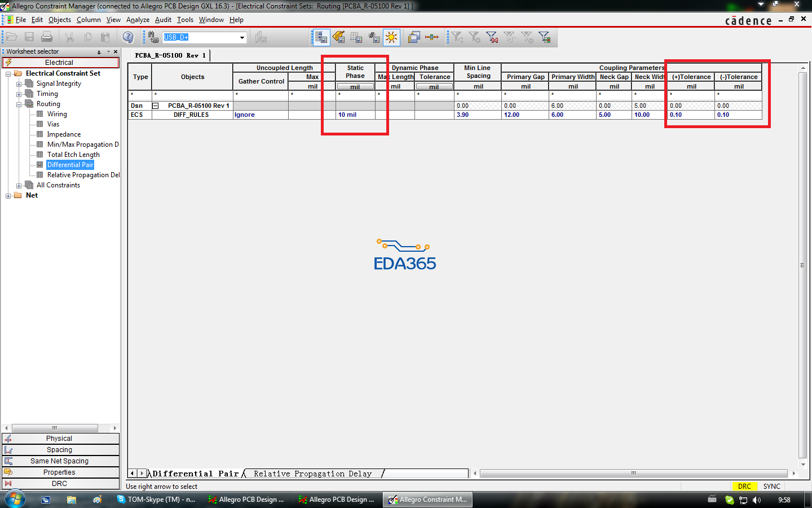Open the Windows Start button
This screenshot has height=508, width=812.
[14, 500]
